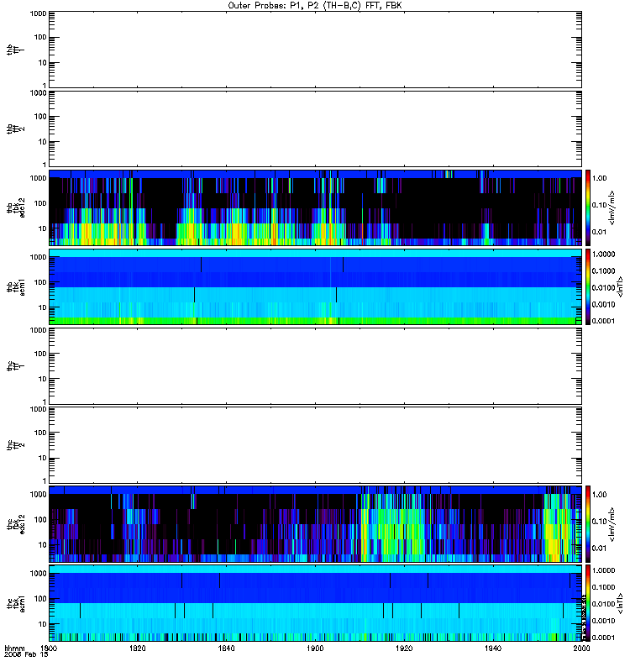This screenshot has height=672, width=630.
Task: Click the "0.0001" tick on thc scm1 color bar
Action: tap(603, 638)
